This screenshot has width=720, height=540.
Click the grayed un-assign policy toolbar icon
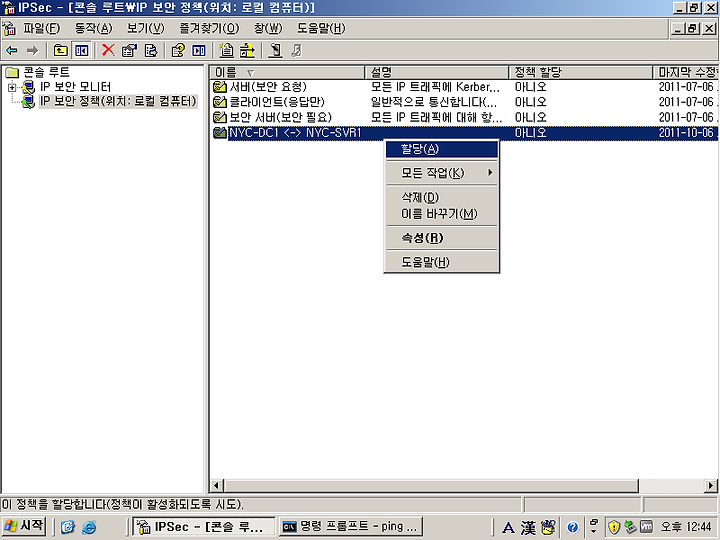click(x=296, y=51)
